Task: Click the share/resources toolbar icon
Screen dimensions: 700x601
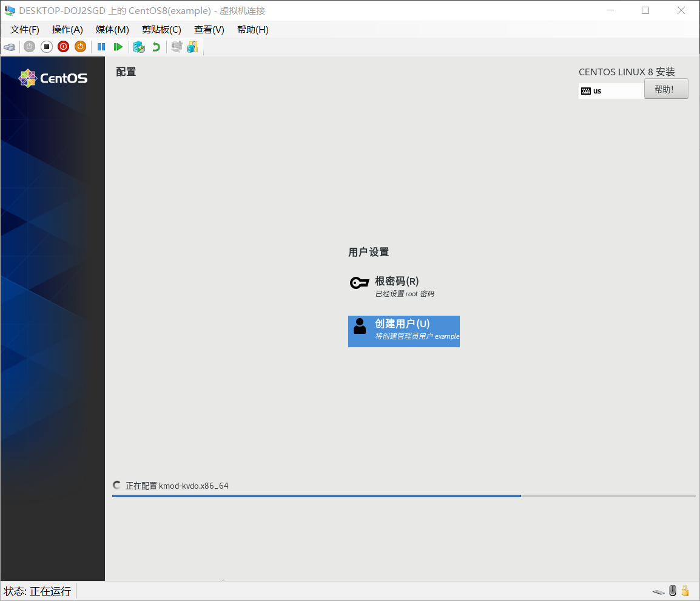Action: (x=193, y=47)
